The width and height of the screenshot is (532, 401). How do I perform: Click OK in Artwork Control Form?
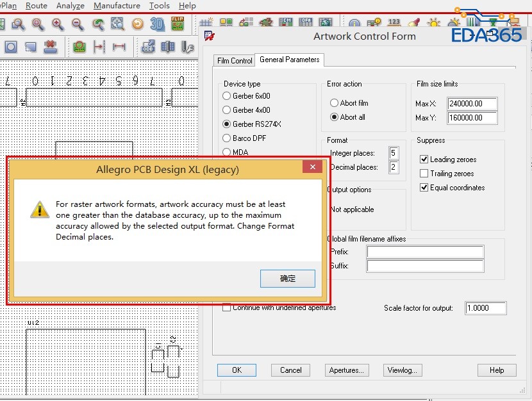(237, 370)
